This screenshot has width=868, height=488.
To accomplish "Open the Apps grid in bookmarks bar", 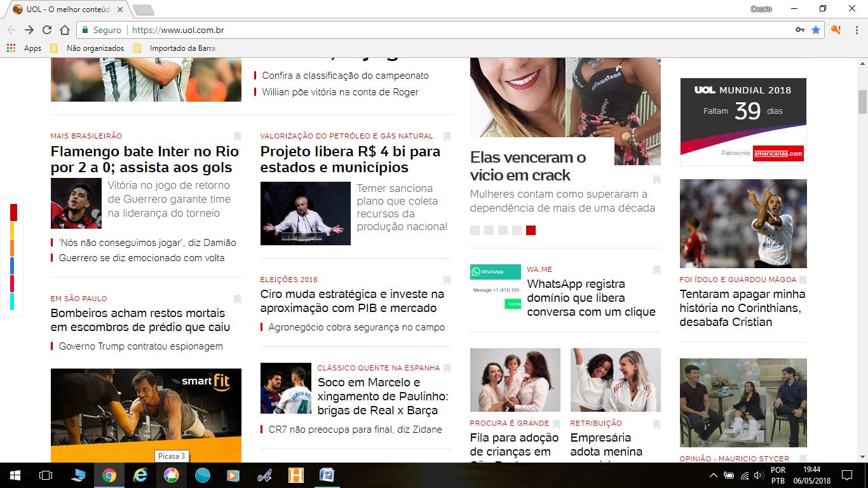I will coord(11,48).
